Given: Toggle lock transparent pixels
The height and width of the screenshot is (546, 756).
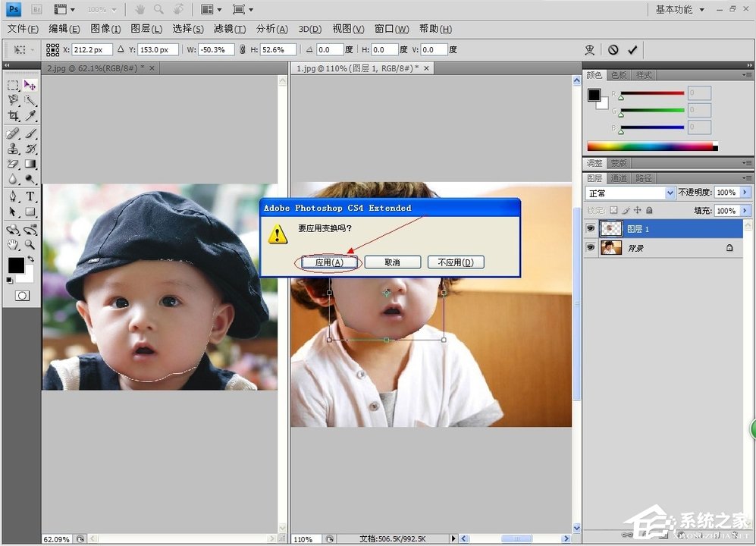Looking at the screenshot, I should [x=613, y=210].
